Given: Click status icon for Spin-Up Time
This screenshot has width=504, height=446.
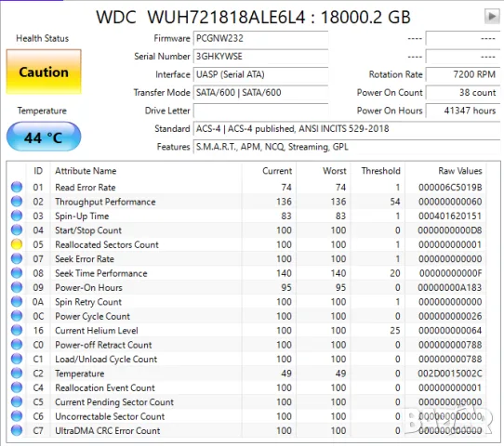Looking at the screenshot, I should pos(17,216).
